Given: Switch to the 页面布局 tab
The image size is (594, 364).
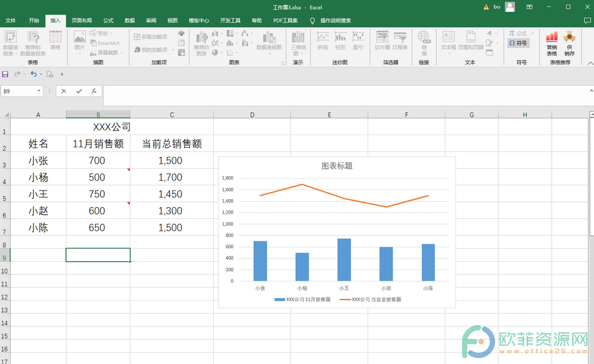Looking at the screenshot, I should pos(82,20).
